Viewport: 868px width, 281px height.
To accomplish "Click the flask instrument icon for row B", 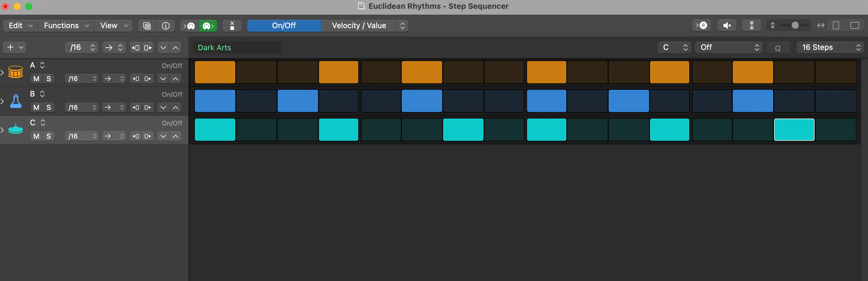I will [x=16, y=101].
